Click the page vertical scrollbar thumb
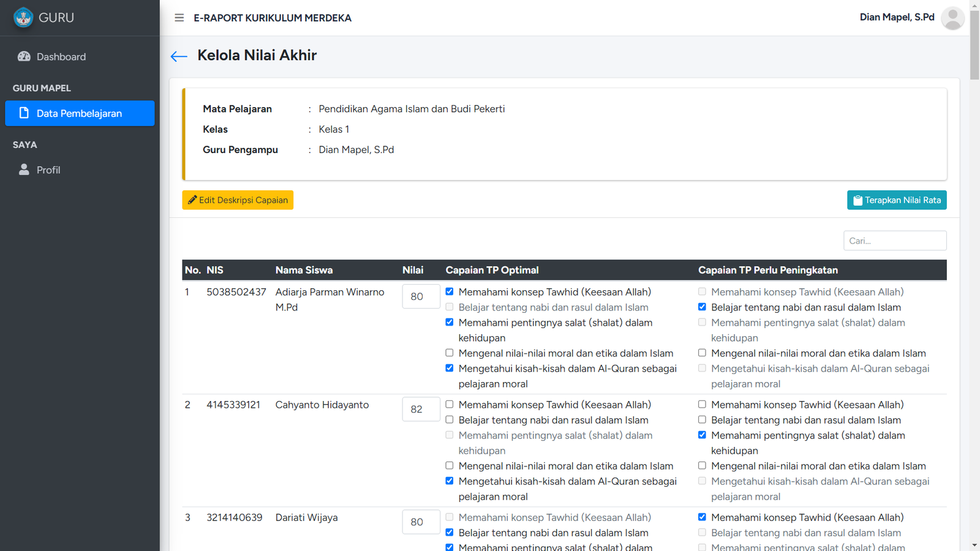The image size is (980, 551). click(974, 46)
